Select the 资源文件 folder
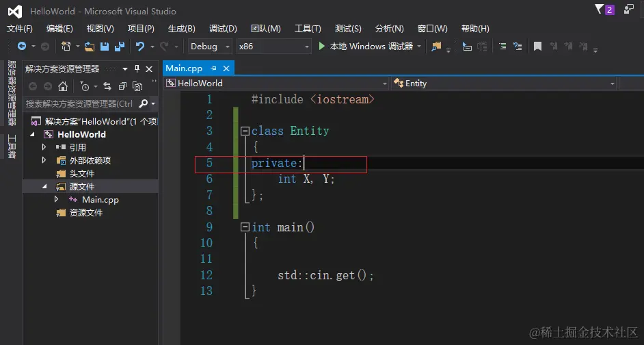 (86, 213)
